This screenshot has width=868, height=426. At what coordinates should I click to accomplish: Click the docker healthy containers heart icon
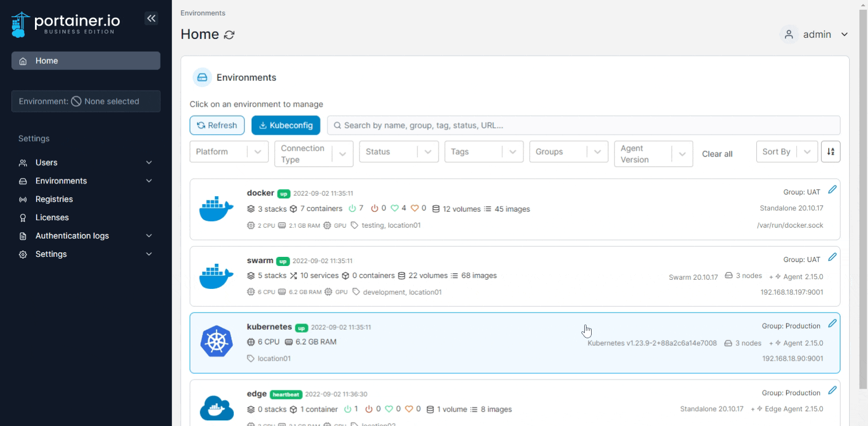pyautogui.click(x=395, y=208)
